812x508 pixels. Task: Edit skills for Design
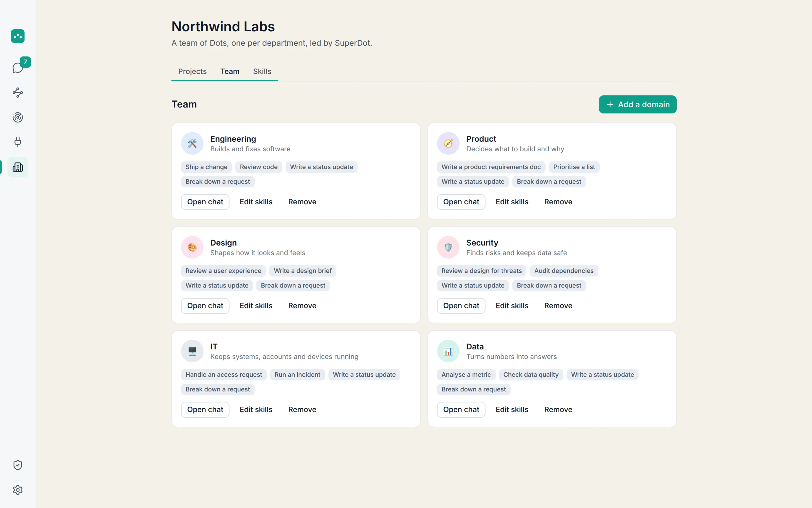pyautogui.click(x=256, y=306)
